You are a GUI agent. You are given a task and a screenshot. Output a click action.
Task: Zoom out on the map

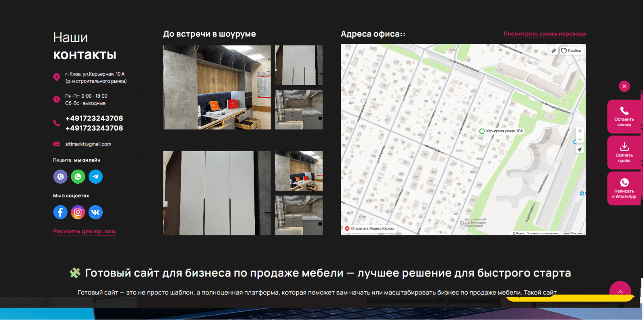[580, 139]
